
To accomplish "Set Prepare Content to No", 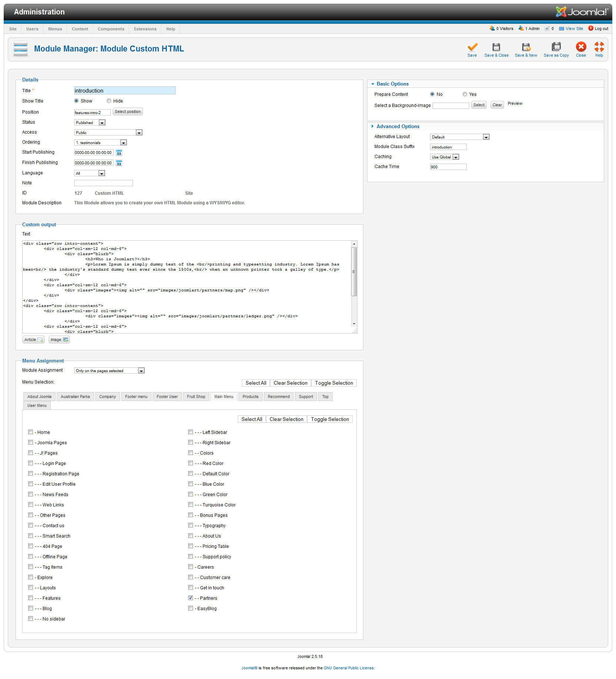I will (432, 94).
